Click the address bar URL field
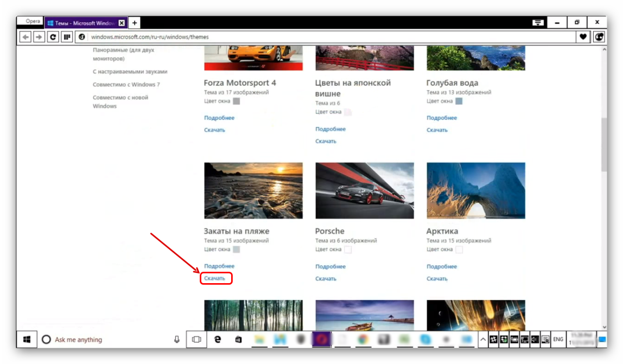This screenshot has width=623, height=364. (x=326, y=37)
